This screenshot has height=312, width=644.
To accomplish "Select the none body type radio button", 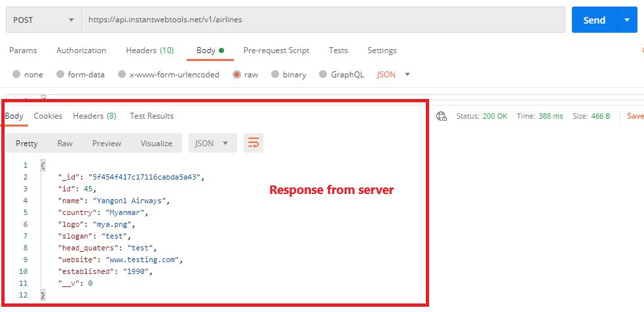I will point(17,75).
